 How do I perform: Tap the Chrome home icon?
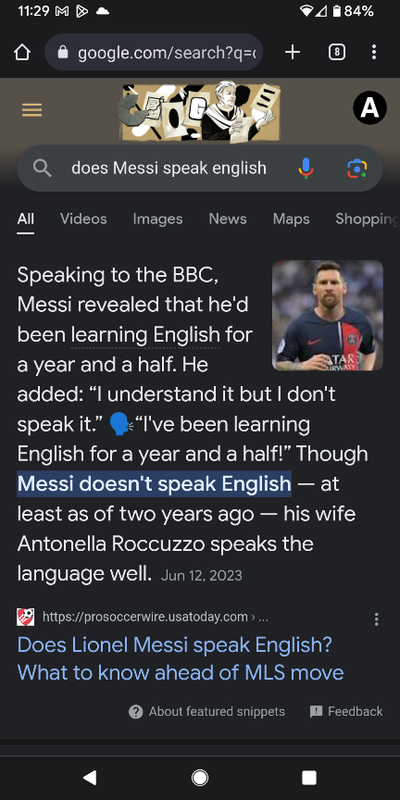pyautogui.click(x=22, y=52)
